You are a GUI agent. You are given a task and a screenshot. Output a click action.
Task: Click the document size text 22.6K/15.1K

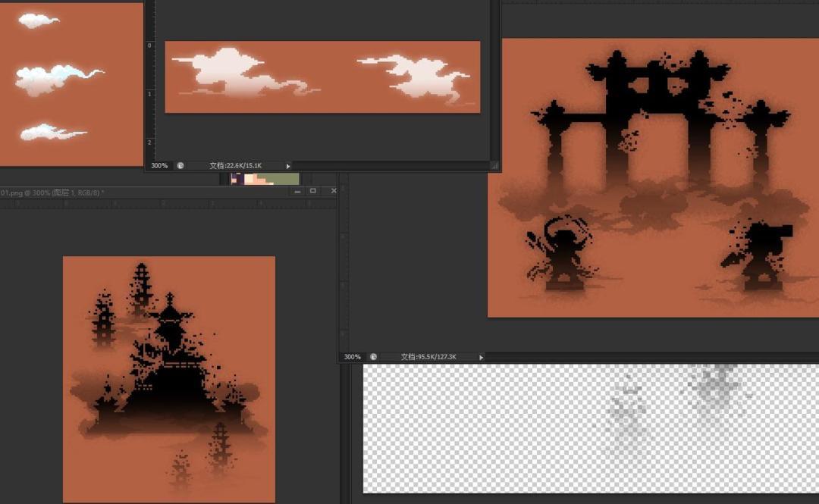coord(236,165)
